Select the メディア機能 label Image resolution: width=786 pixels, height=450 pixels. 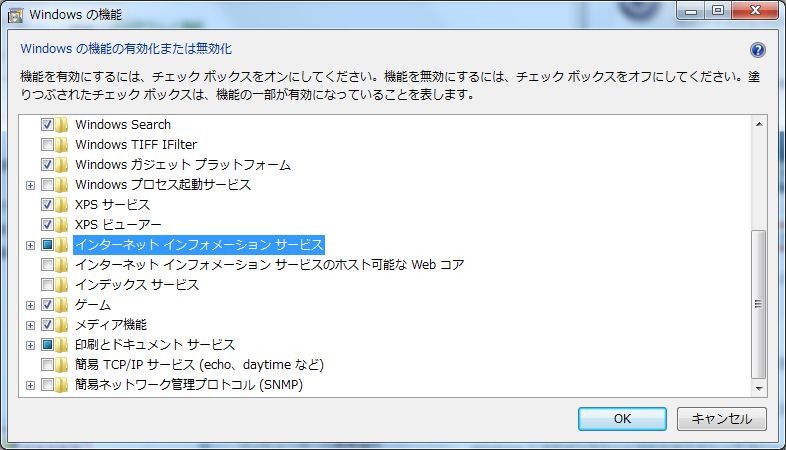tap(111, 325)
